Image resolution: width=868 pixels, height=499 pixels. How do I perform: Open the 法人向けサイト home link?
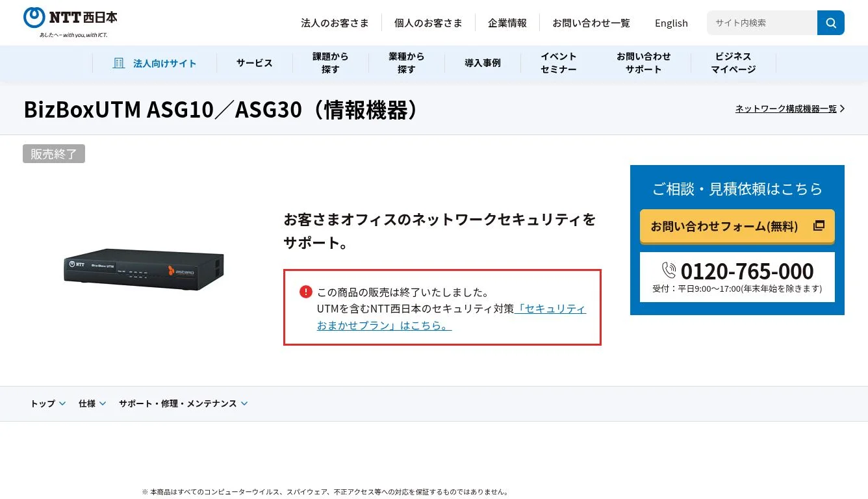tap(155, 63)
